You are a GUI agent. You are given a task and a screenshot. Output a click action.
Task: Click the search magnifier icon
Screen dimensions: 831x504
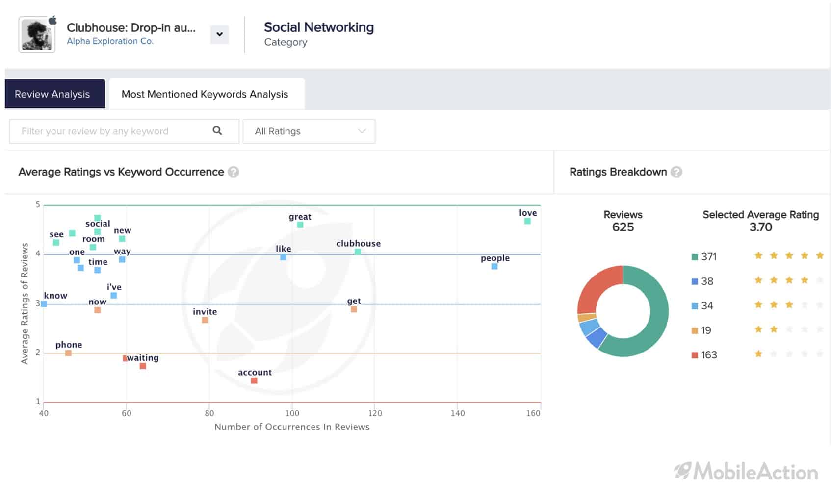(217, 130)
